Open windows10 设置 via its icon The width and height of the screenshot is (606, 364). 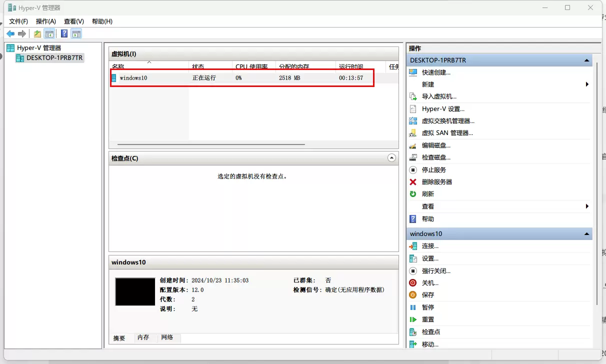click(413, 258)
